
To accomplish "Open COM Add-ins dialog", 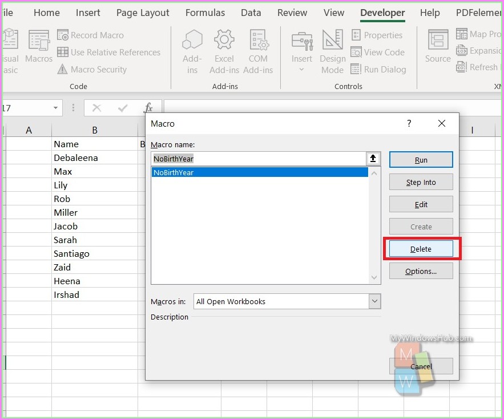I will point(258,40).
